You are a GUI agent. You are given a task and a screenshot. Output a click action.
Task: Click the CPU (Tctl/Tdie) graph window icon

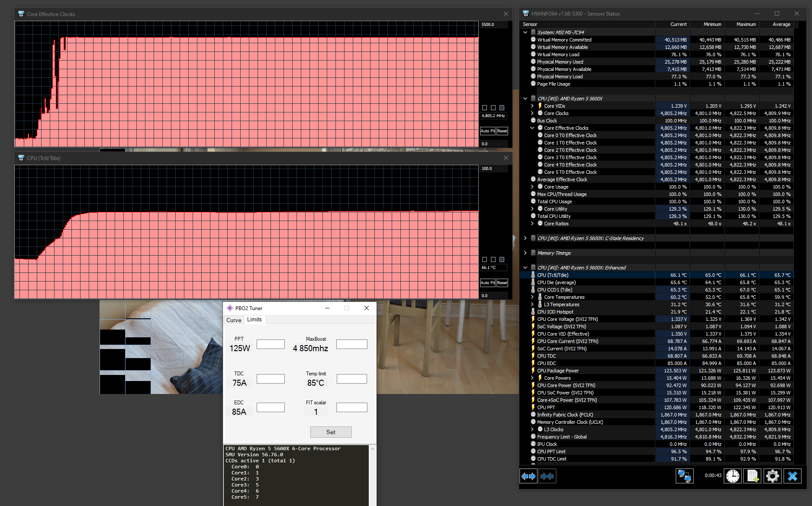click(x=21, y=158)
